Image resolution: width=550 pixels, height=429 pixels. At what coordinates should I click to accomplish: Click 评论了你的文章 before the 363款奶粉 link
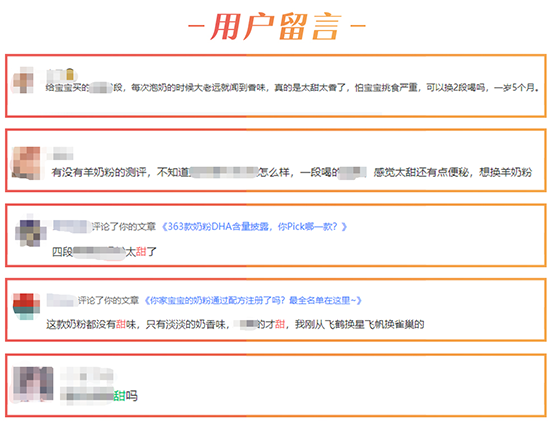[x=123, y=227]
